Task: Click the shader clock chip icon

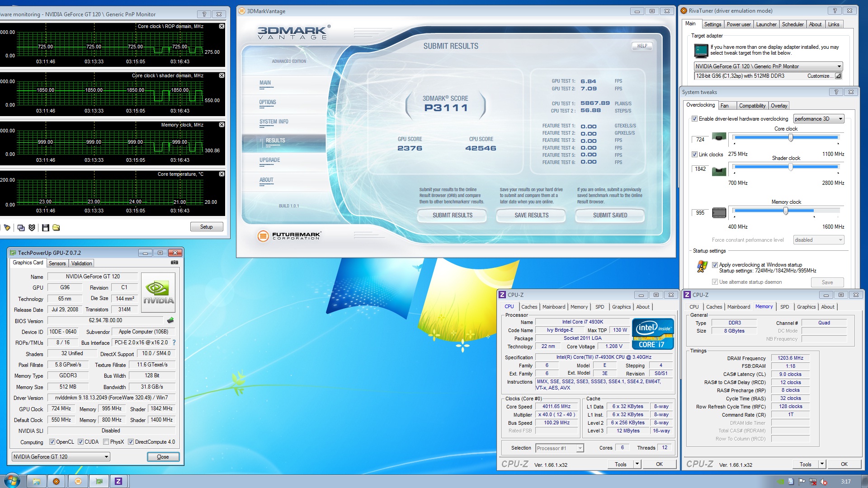Action: 719,171
